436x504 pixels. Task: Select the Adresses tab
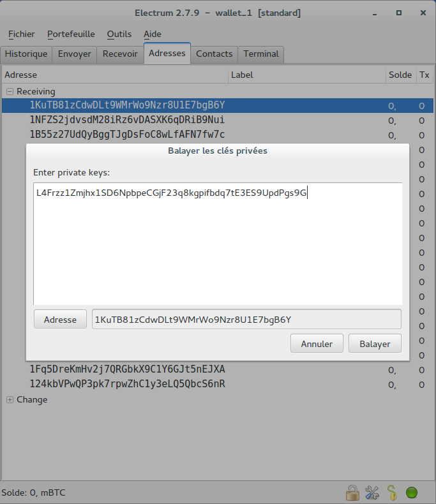coord(167,54)
